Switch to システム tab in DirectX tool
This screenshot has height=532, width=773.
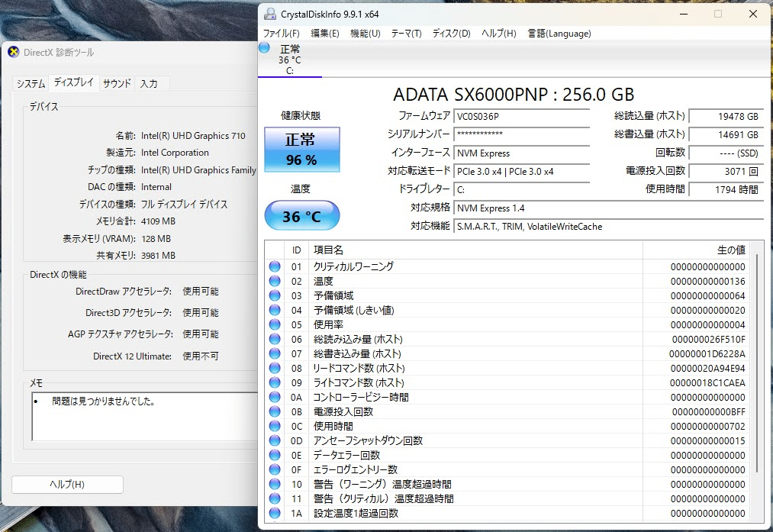click(31, 84)
